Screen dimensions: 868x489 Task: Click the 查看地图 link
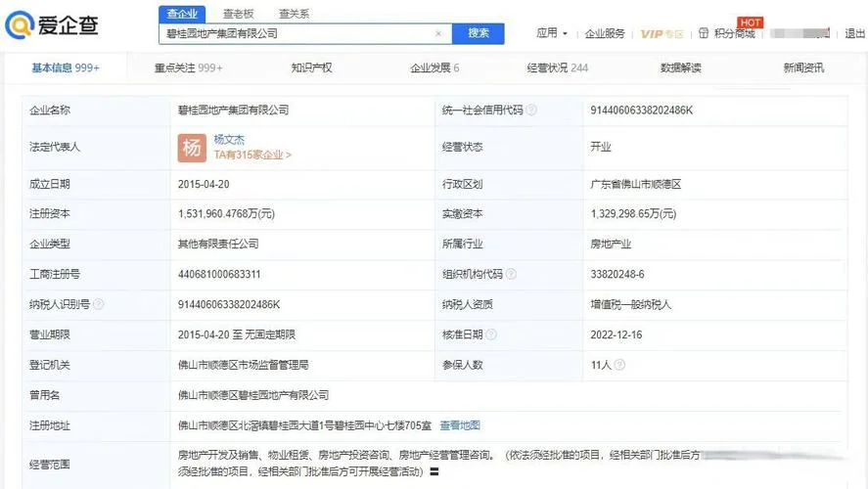[x=460, y=425]
